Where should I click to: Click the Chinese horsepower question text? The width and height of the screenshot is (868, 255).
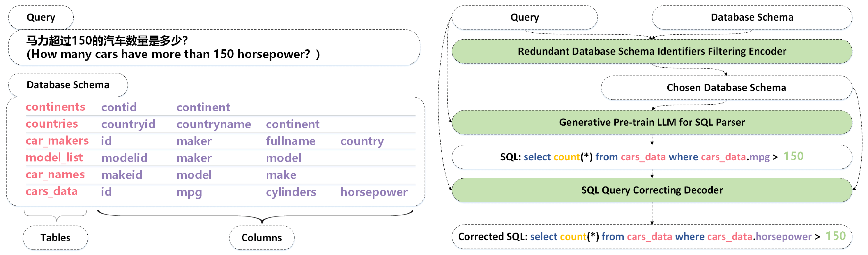coord(107,41)
